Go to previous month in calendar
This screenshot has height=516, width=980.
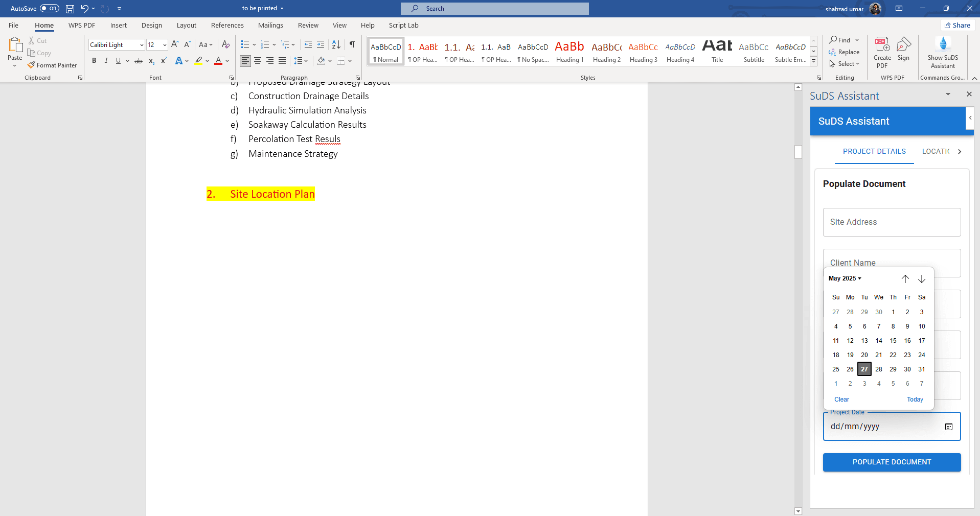[905, 278]
